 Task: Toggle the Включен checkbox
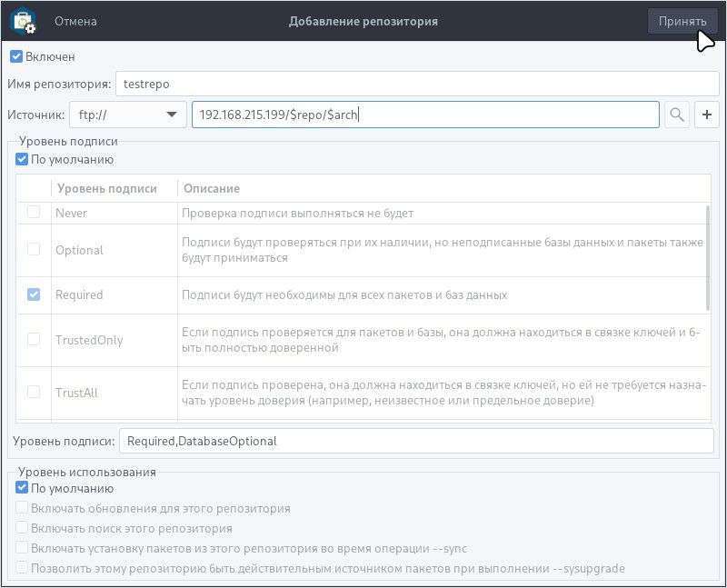pyautogui.click(x=15, y=56)
